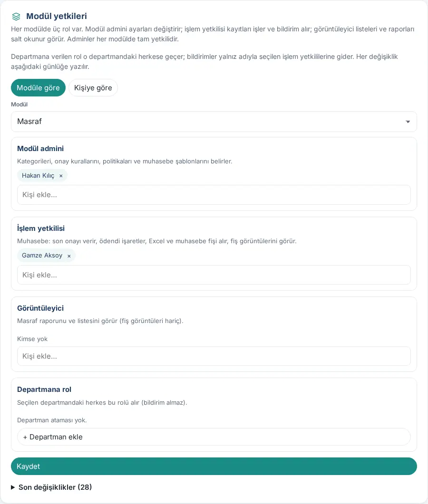The height and width of the screenshot is (504, 428).
Task: Click the Gamze Aksoy name chip
Action: point(42,256)
